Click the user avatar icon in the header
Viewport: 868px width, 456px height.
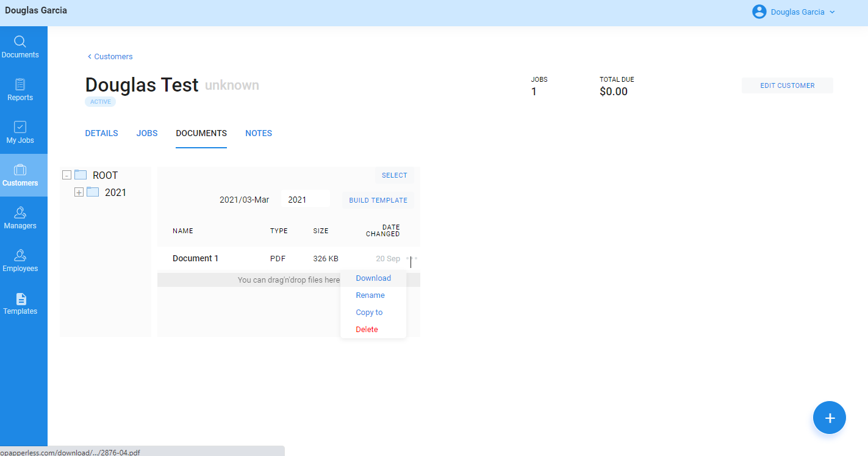tap(759, 12)
